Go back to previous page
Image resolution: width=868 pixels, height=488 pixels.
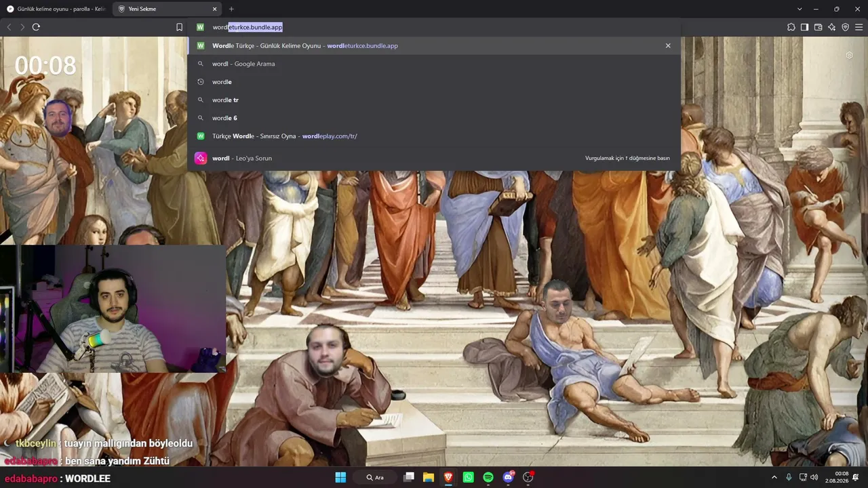click(9, 27)
